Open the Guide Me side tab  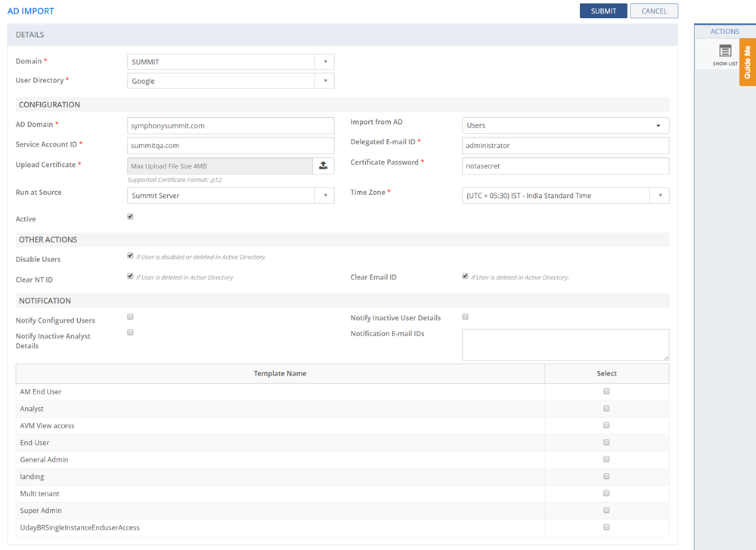pyautogui.click(x=747, y=62)
